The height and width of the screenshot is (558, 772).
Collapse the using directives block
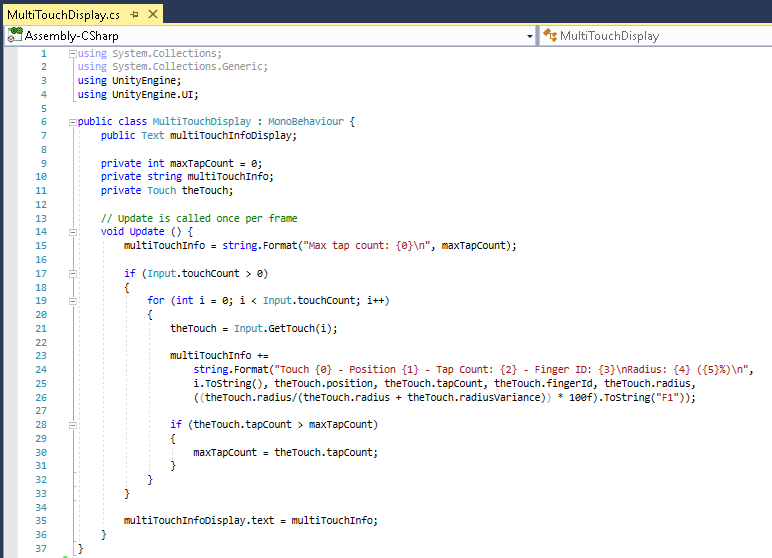click(x=72, y=53)
